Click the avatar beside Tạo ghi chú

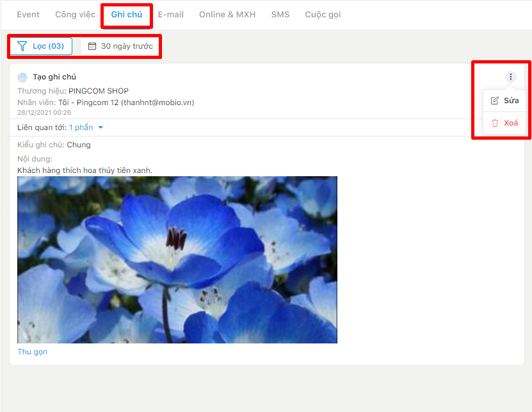(x=22, y=78)
